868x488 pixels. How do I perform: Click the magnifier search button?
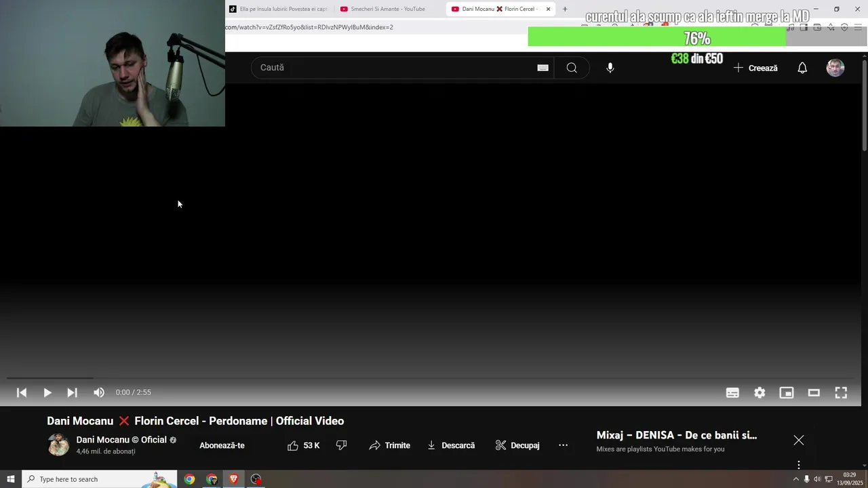pyautogui.click(x=572, y=68)
